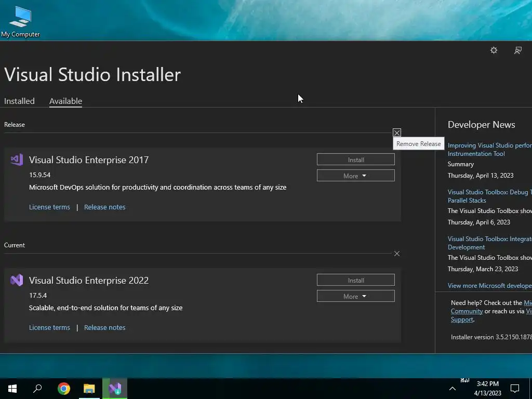
Task: Click the Installer version 3.5.2150 text
Action: [491, 337]
